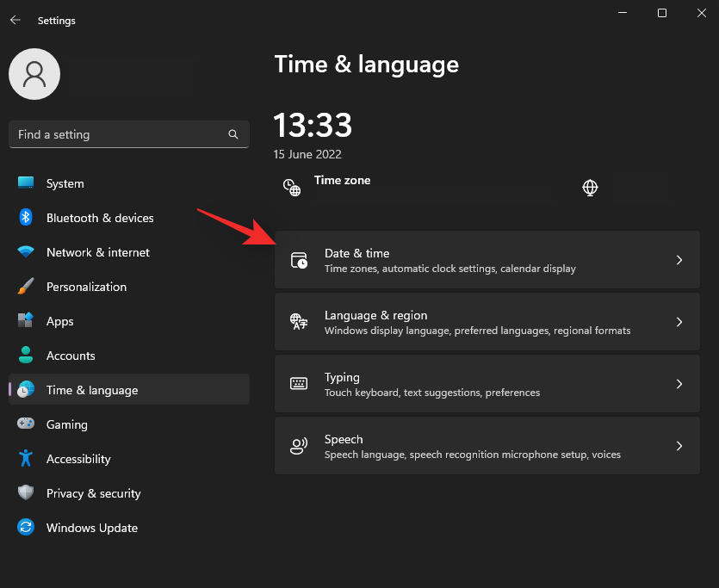
Task: Open the Speech settings via its chevron
Action: tap(679, 445)
